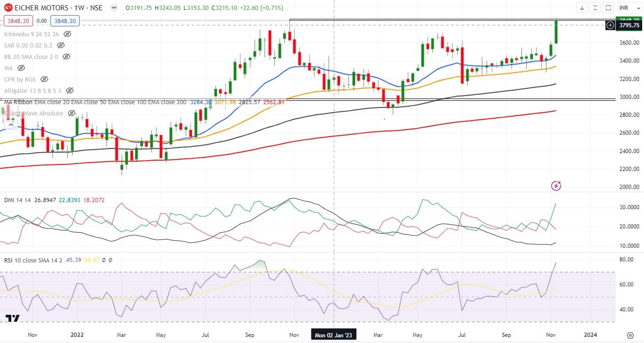This screenshot has width=644, height=343.
Task: Toggle visibility of the SAR indicator
Action: (x=60, y=45)
